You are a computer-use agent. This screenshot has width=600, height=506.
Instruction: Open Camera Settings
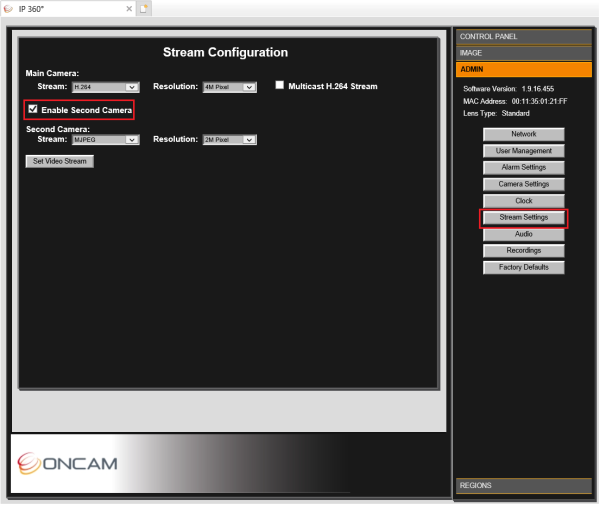click(x=523, y=184)
